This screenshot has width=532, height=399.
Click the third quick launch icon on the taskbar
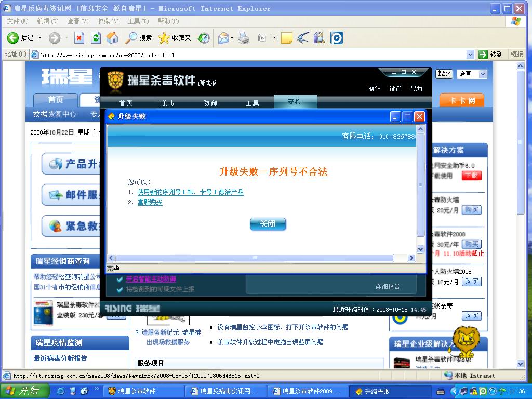(84, 391)
